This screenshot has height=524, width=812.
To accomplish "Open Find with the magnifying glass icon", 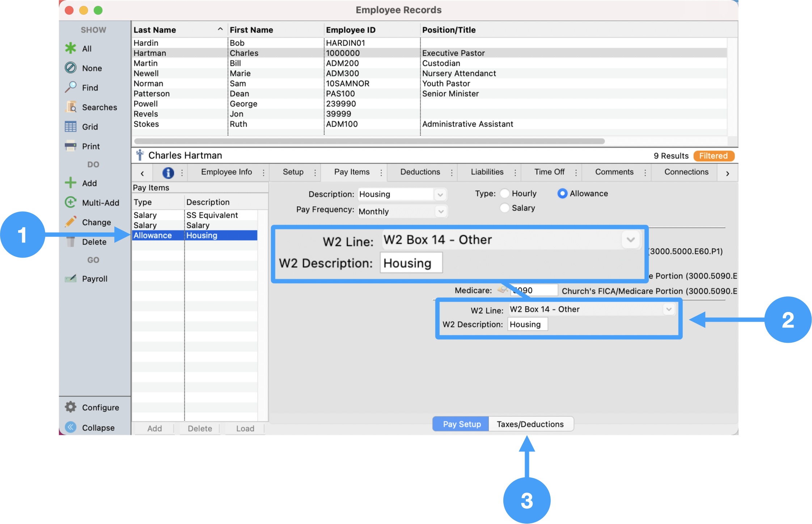I will click(71, 87).
